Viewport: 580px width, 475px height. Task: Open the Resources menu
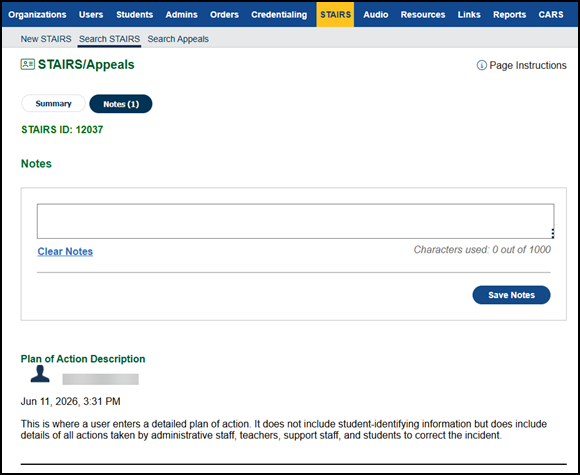click(x=423, y=15)
